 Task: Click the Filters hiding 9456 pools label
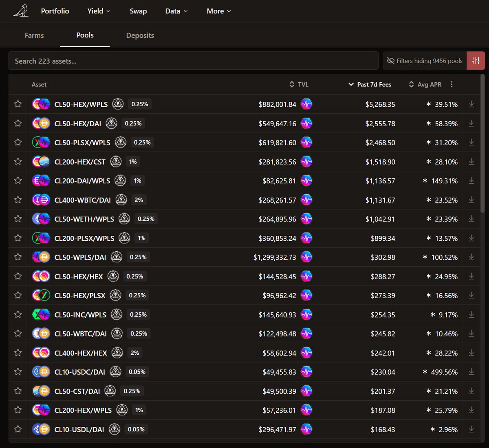click(430, 61)
